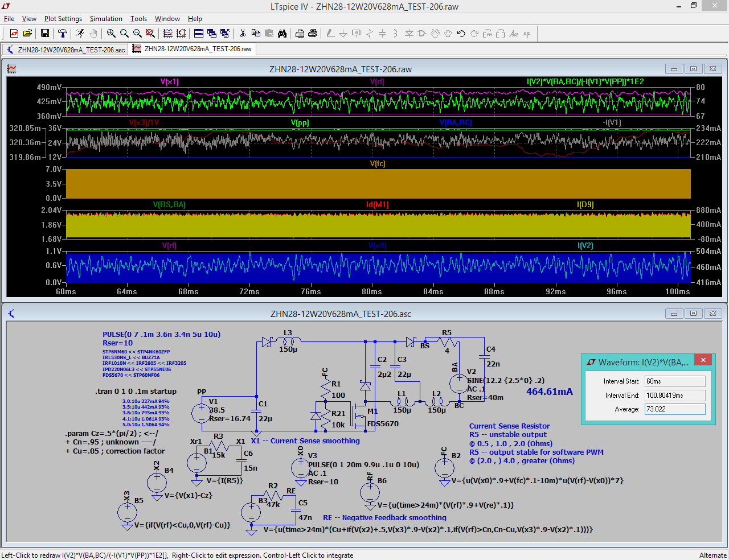Cascade windows using the toolbar icon
Image resolution: width=729 pixels, height=560 pixels.
[212, 34]
